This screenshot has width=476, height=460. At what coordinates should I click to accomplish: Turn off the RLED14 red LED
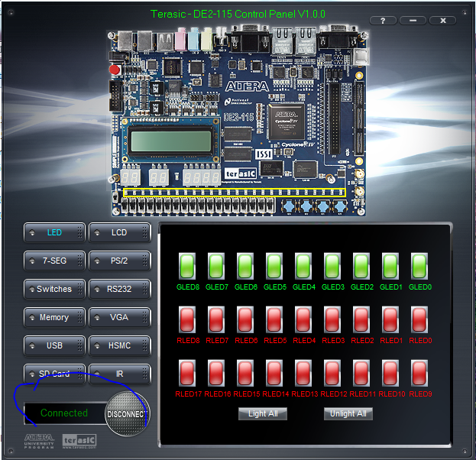pyautogui.click(x=274, y=373)
